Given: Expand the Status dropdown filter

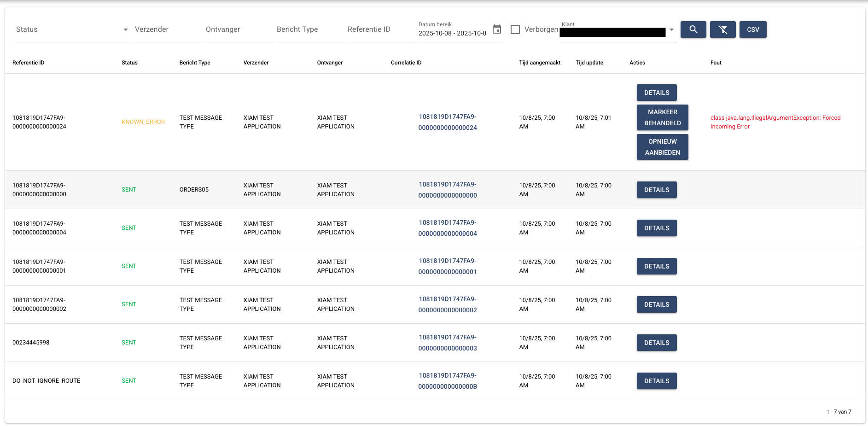Looking at the screenshot, I should pos(125,29).
